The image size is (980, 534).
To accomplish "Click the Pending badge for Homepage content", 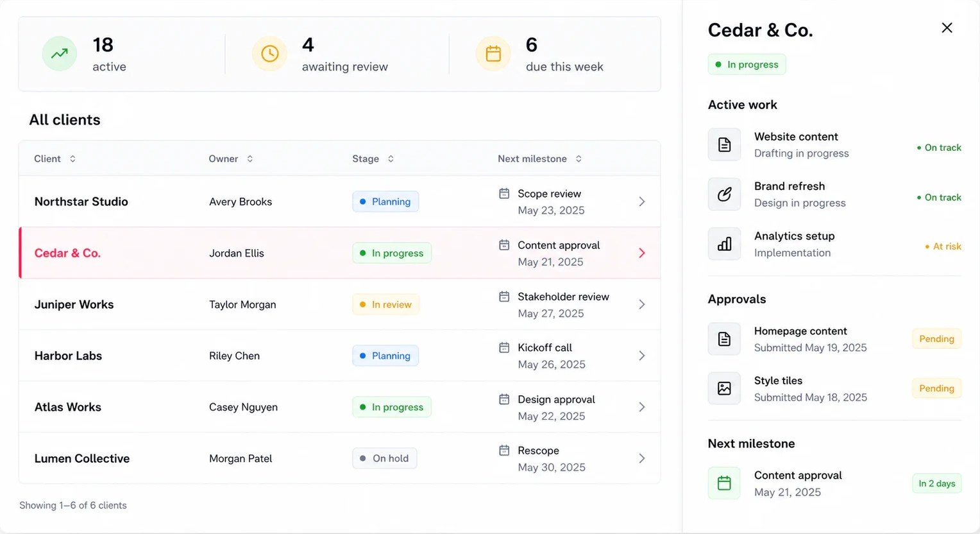I will [x=936, y=339].
